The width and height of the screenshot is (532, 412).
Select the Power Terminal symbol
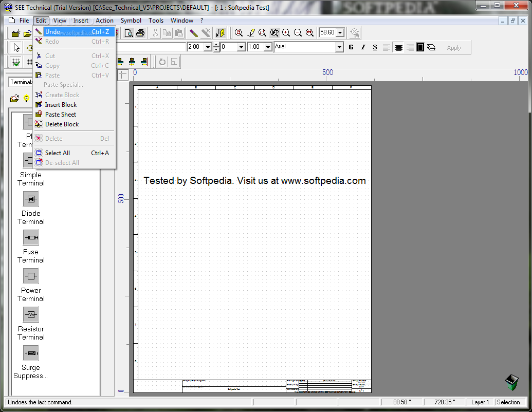(x=31, y=285)
